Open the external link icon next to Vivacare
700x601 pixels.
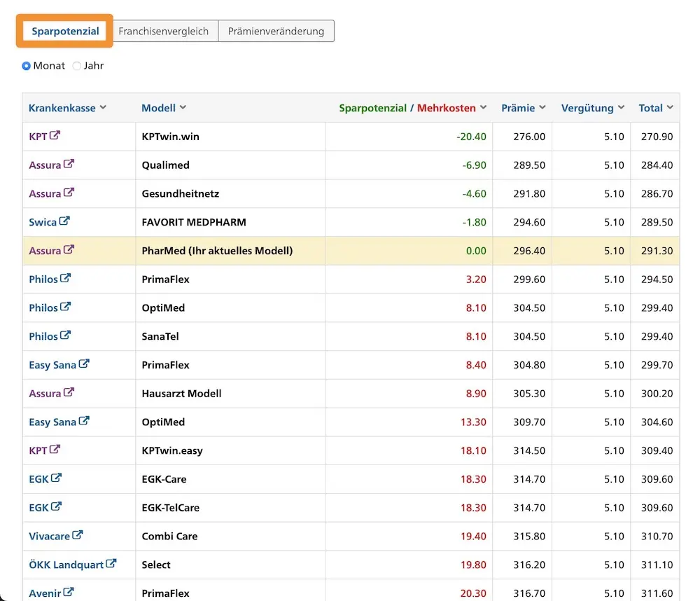point(78,535)
